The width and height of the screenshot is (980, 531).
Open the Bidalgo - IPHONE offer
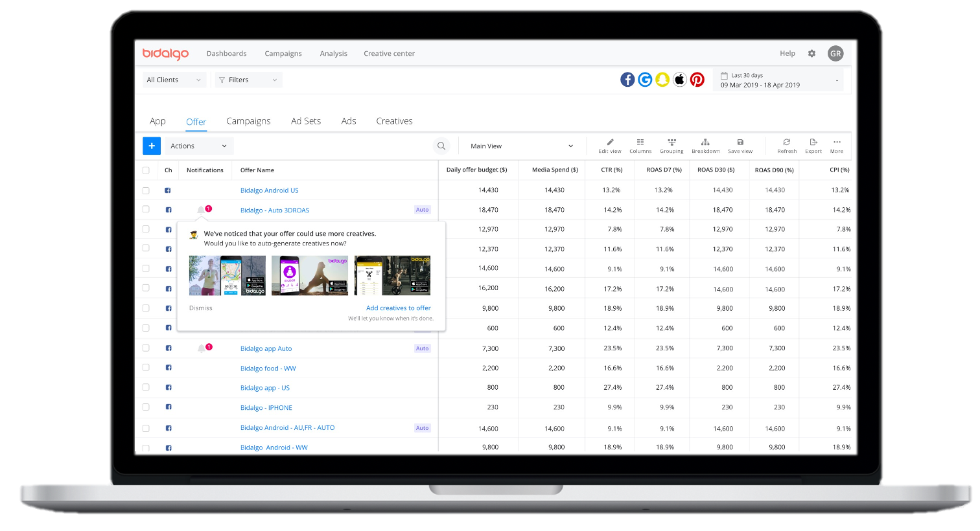(x=266, y=408)
